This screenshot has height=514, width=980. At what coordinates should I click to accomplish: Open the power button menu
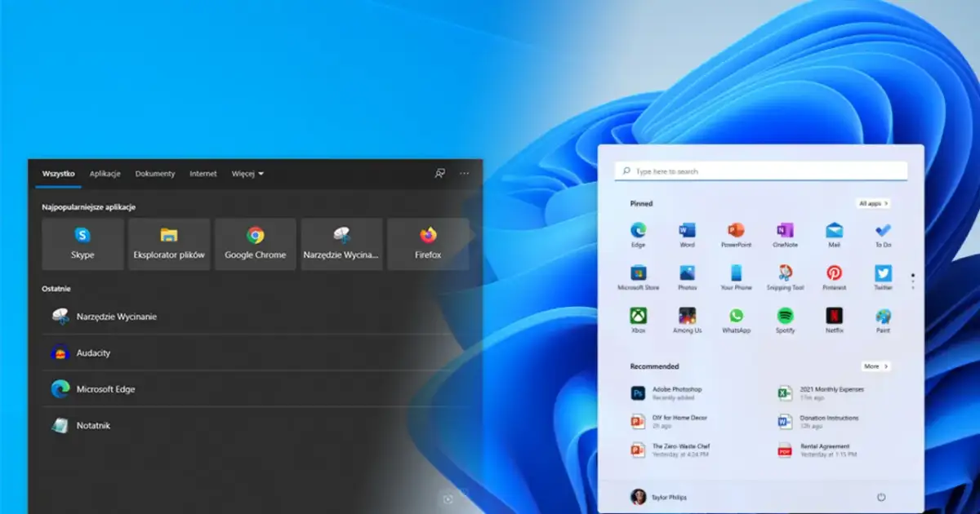tap(881, 497)
